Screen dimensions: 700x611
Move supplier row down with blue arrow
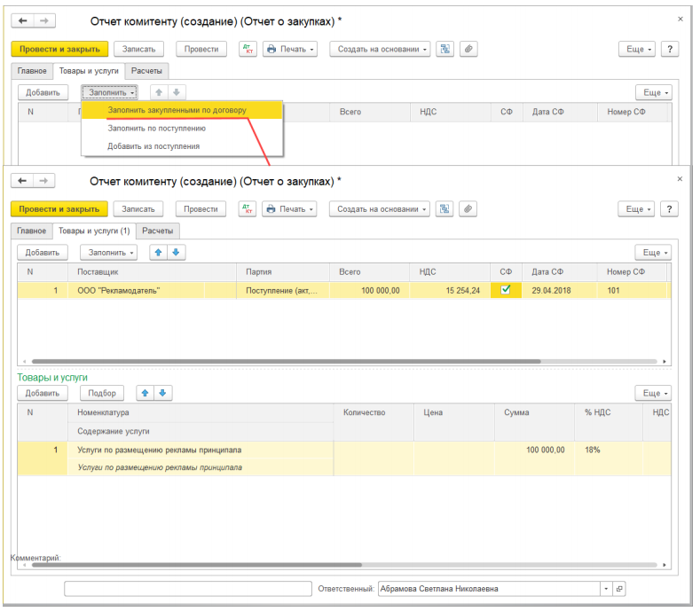(x=177, y=252)
